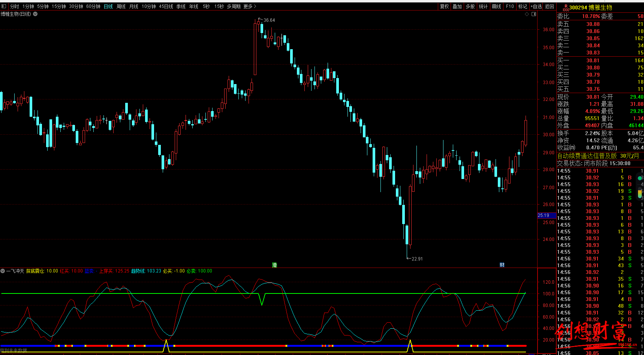This screenshot has height=355, width=644.
Task: Click the 22.91 low price label
Action: click(x=417, y=259)
